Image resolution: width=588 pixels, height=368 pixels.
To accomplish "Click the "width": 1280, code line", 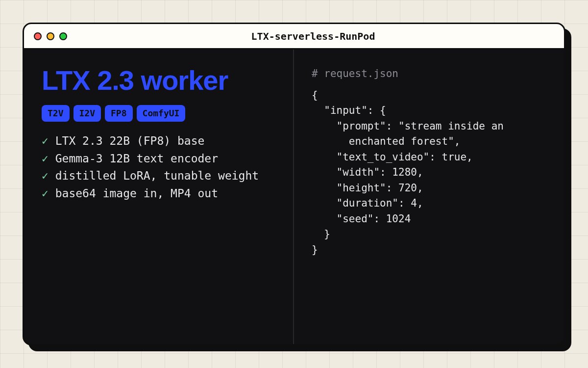I will pyautogui.click(x=380, y=173).
